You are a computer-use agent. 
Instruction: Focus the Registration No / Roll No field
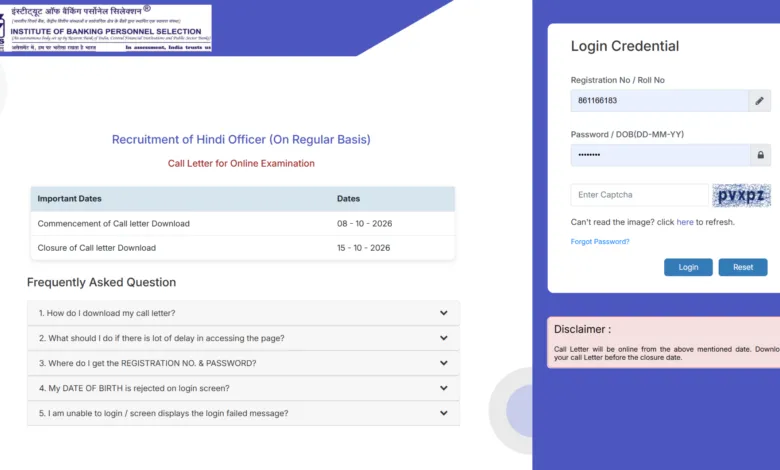tap(659, 100)
